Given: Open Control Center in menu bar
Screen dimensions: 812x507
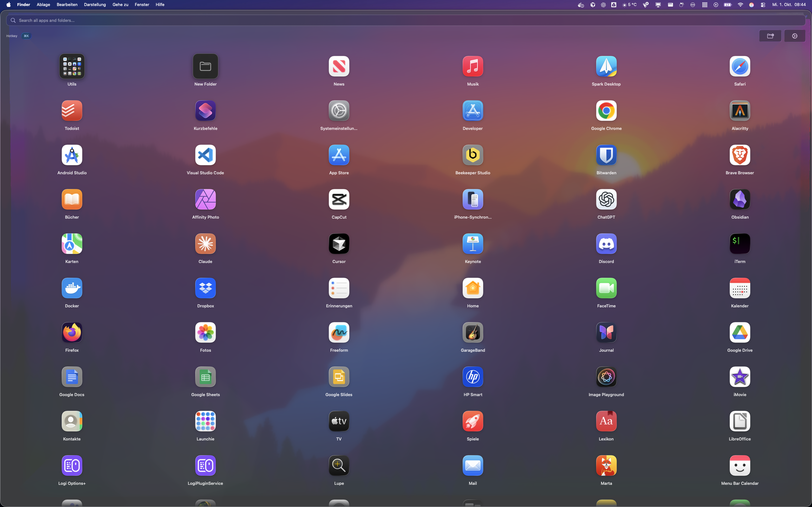Looking at the screenshot, I should [763, 5].
